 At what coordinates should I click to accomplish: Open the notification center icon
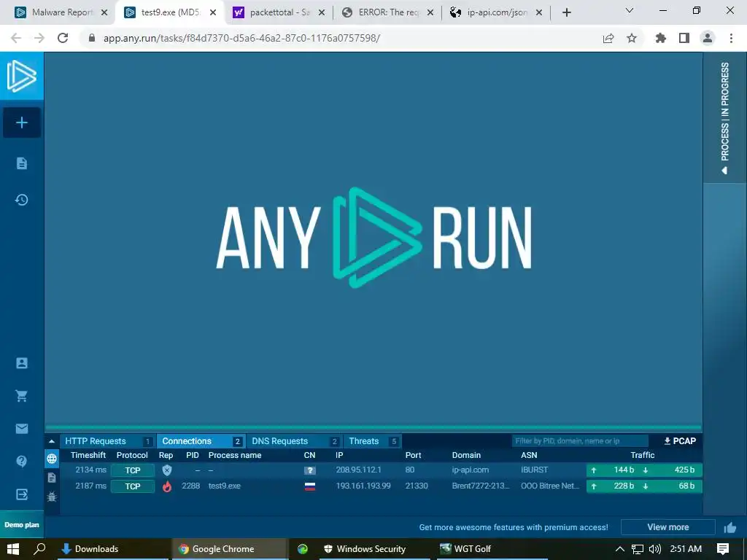click(723, 549)
